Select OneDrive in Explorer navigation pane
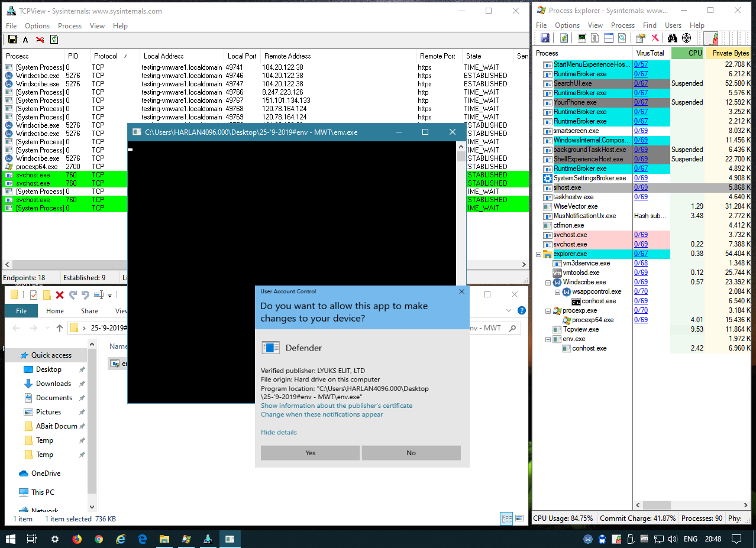The width and height of the screenshot is (756, 548). point(46,474)
